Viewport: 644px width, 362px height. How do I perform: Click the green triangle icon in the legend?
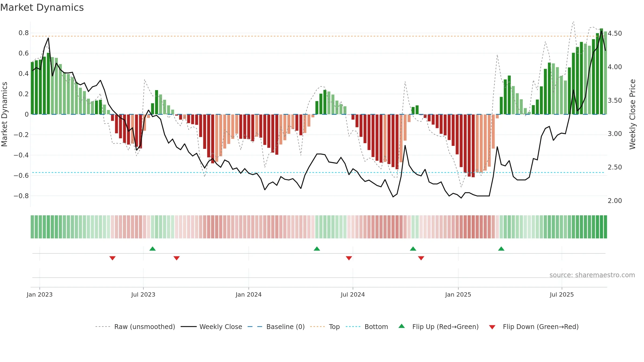(x=402, y=326)
